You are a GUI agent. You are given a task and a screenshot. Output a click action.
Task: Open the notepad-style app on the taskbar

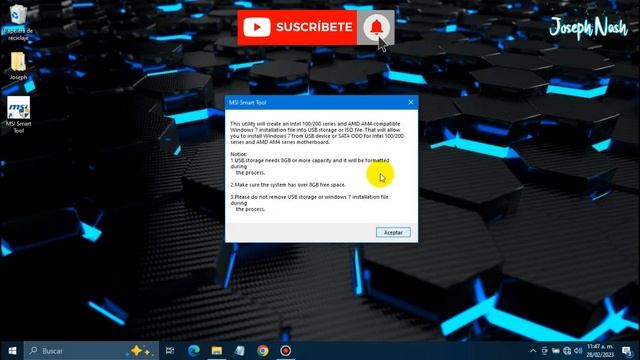tap(240, 351)
